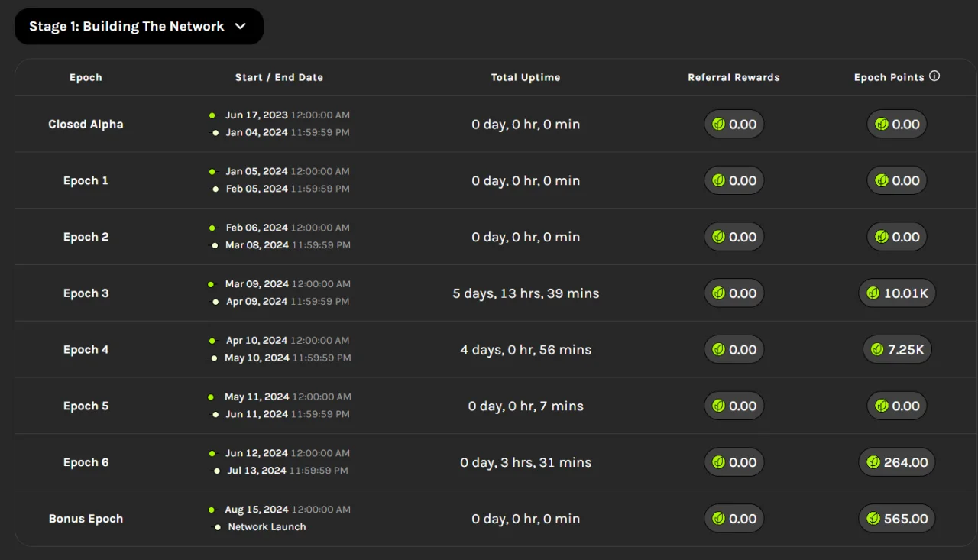Viewport: 978px width, 560px height.
Task: Click the Network Launch end label
Action: pos(267,527)
